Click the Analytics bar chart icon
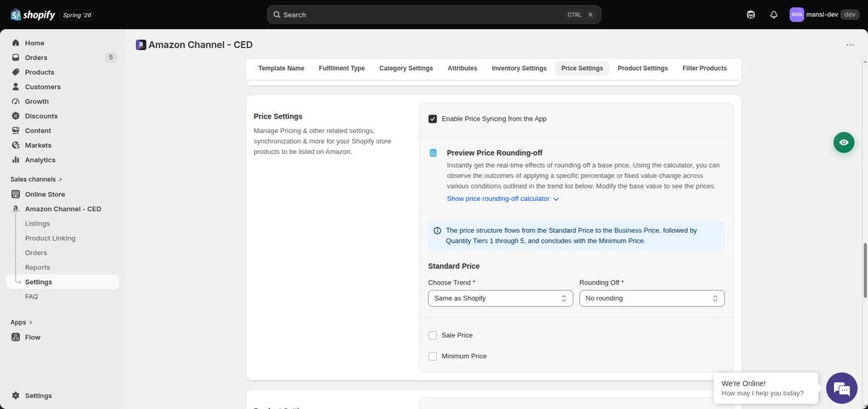Viewport: 868px width, 409px height. point(16,160)
